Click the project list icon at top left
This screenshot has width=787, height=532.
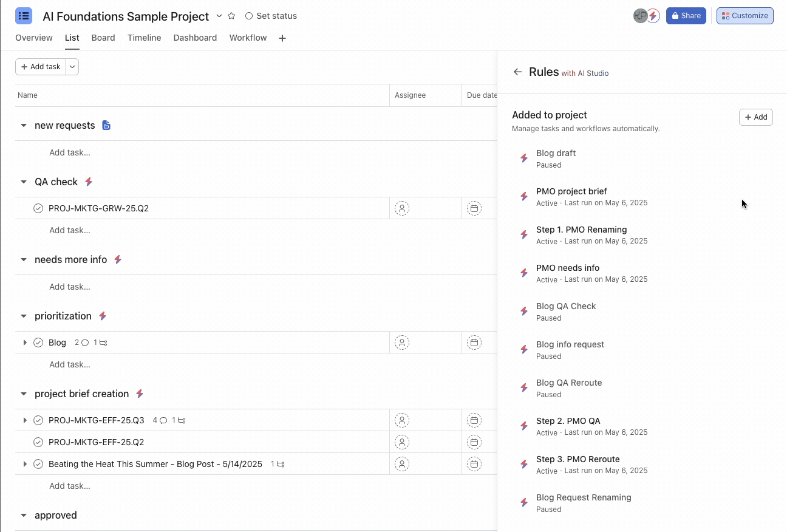pyautogui.click(x=24, y=16)
